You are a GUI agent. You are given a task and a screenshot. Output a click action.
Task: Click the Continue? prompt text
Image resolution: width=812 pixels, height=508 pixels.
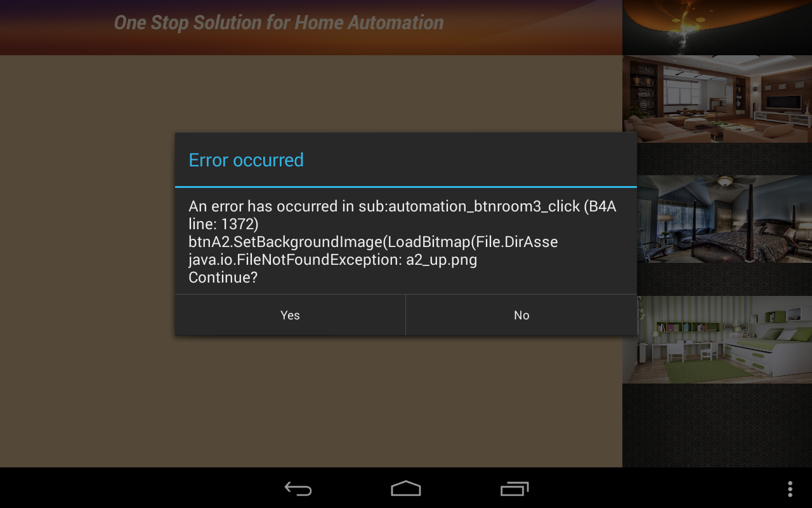tap(223, 277)
